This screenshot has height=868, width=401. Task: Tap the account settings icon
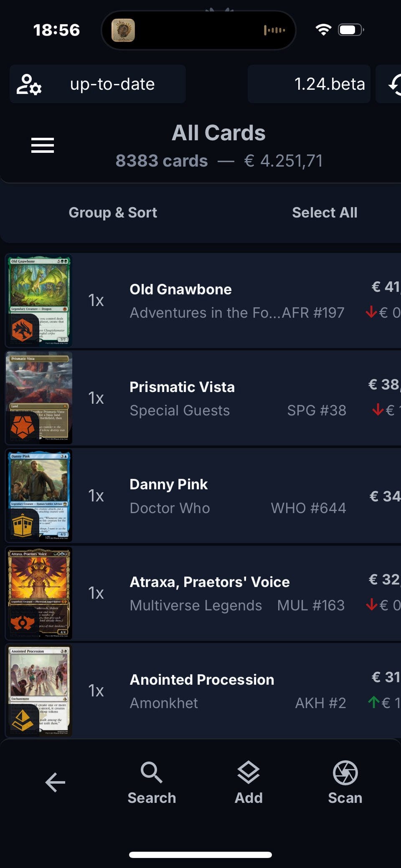(x=29, y=84)
